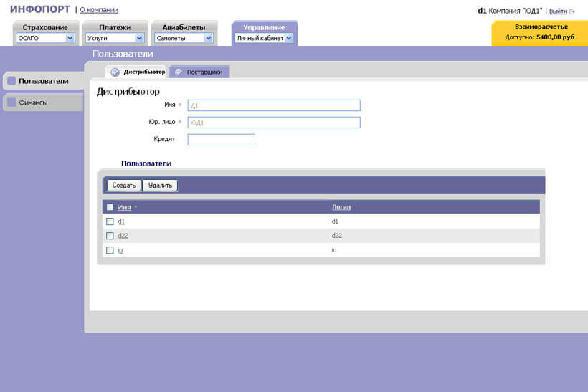Open the О компании link
This screenshot has width=588, height=392.
pyautogui.click(x=99, y=10)
